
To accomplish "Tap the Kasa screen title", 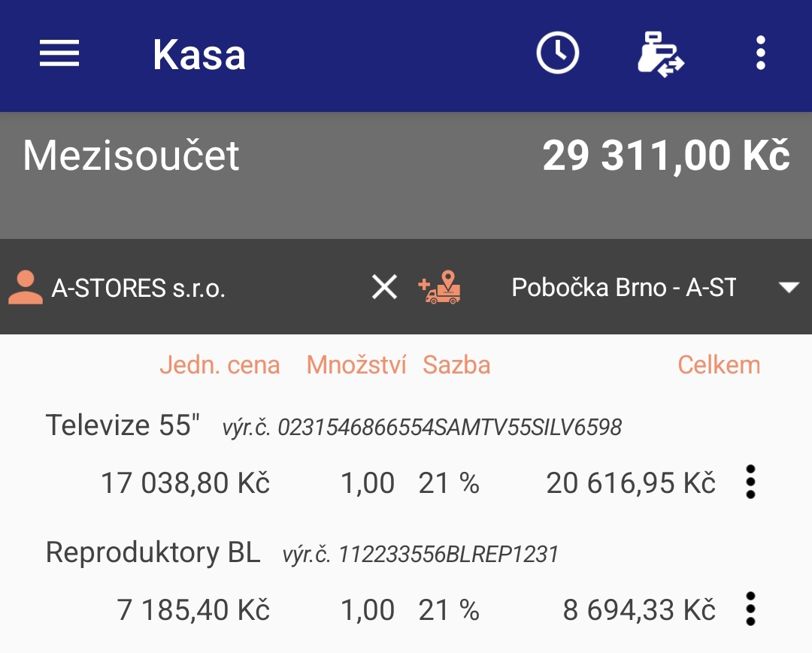I will click(199, 55).
